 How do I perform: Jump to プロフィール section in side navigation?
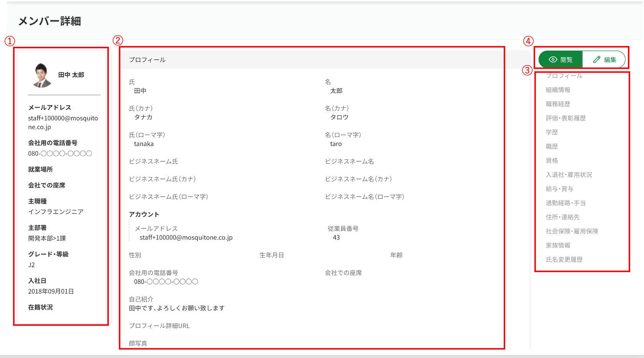[x=564, y=76]
